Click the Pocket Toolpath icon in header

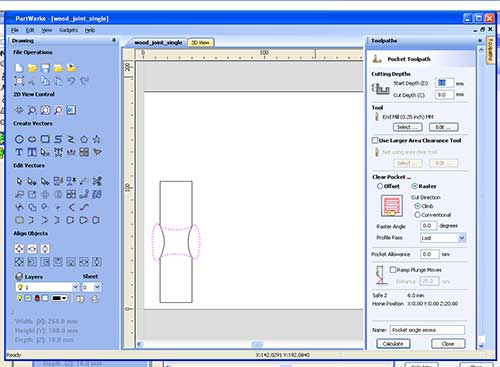pos(377,59)
